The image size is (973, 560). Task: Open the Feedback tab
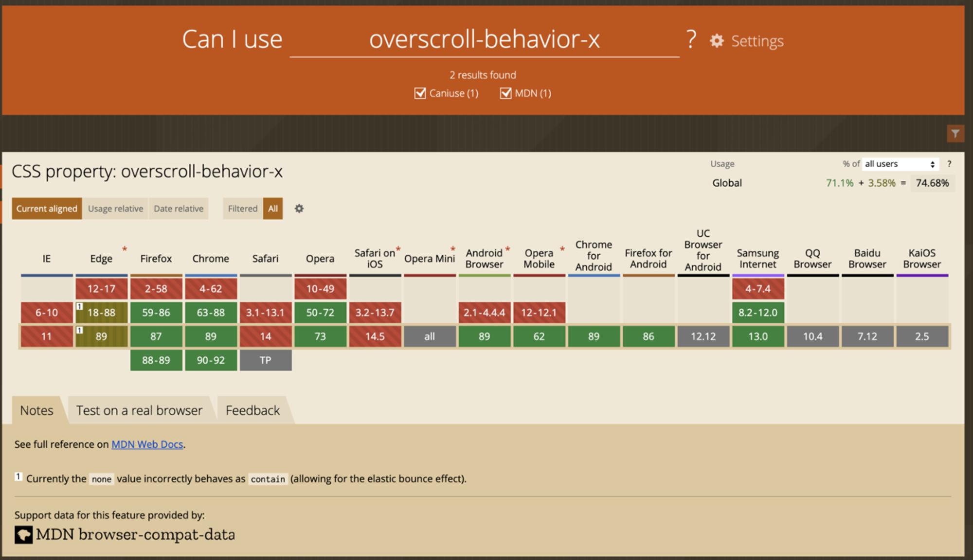tap(252, 410)
